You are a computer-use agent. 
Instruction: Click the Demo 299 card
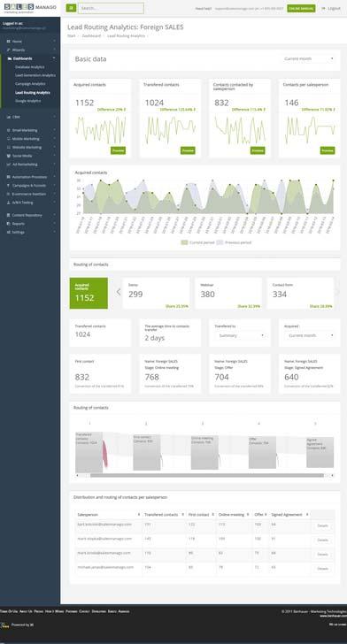(x=156, y=294)
